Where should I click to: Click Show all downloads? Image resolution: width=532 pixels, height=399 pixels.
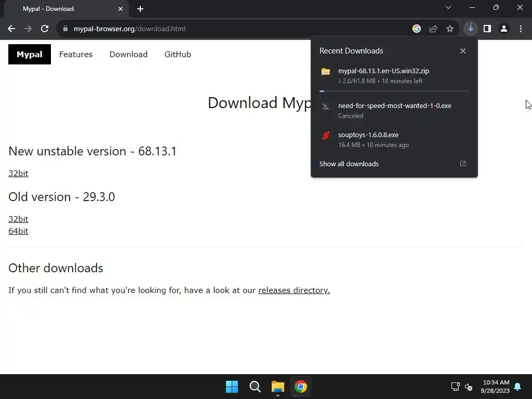[x=349, y=164]
